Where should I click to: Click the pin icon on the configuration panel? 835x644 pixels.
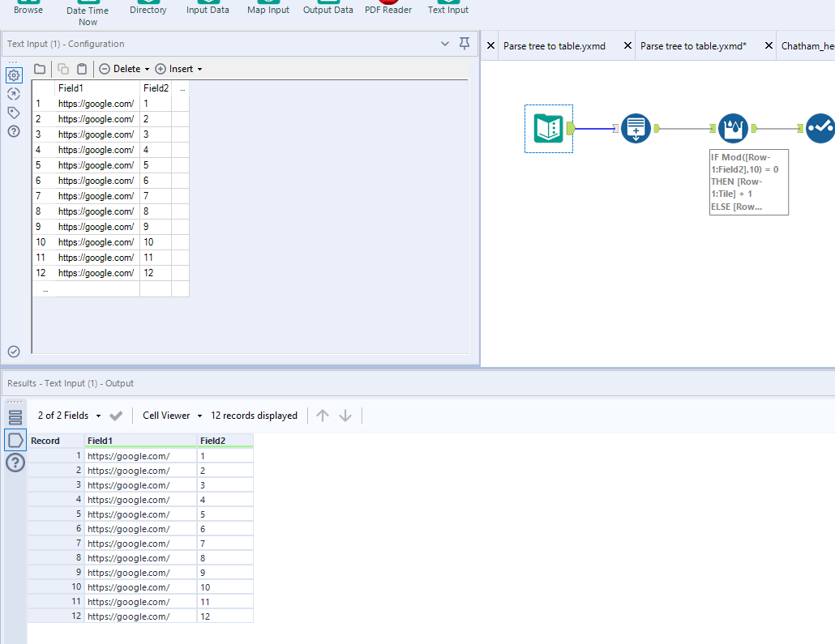[x=464, y=43]
